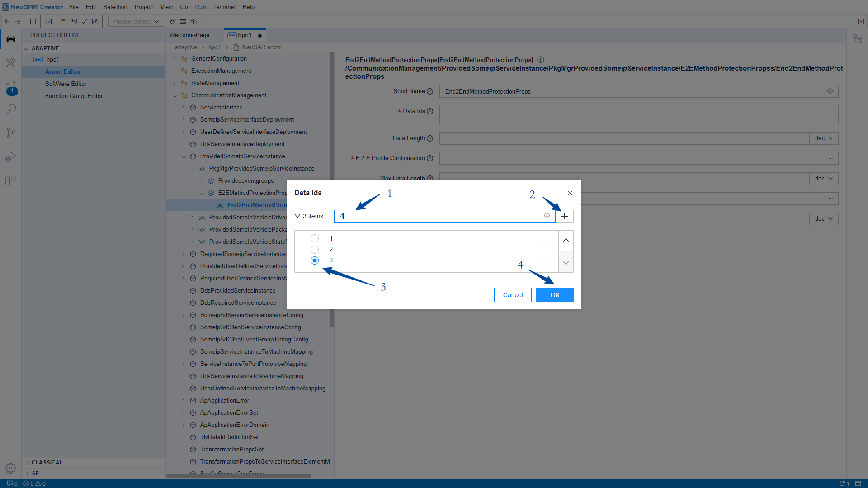Click the plus icon to add data ID
The height and width of the screenshot is (488, 868).
tap(564, 216)
